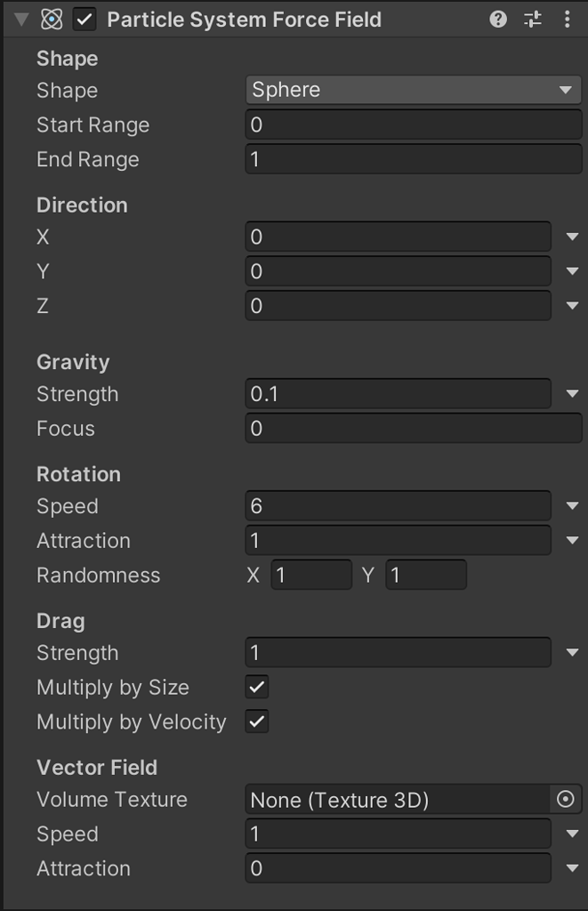Collapse the Particle System Force Field component
The height and width of the screenshot is (911, 588).
point(22,20)
